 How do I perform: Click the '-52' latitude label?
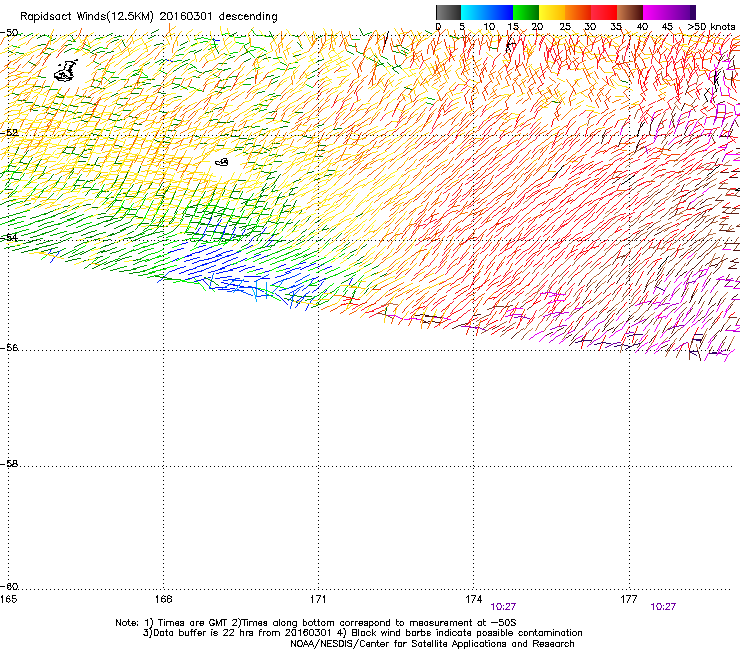(9, 132)
